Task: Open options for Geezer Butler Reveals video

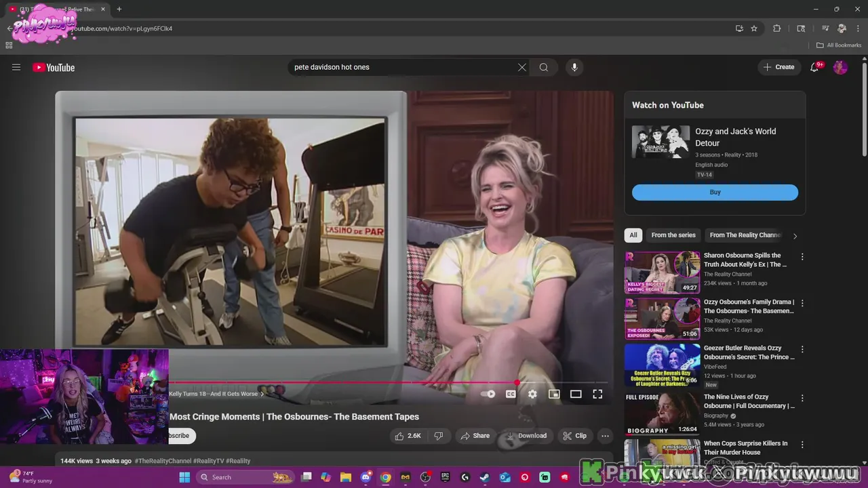Action: pos(802,349)
